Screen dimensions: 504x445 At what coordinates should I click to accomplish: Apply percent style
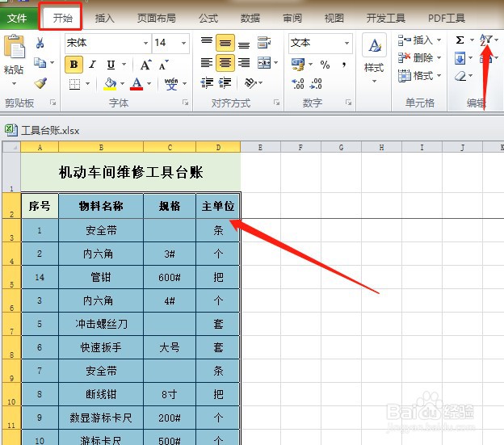325,65
